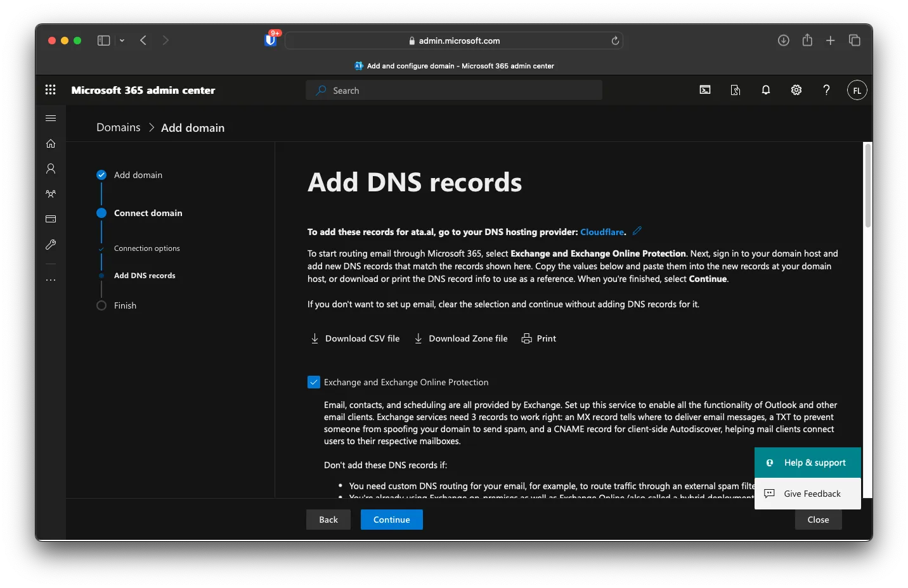Download CSV file of DNS records
The image size is (908, 588).
pos(355,338)
